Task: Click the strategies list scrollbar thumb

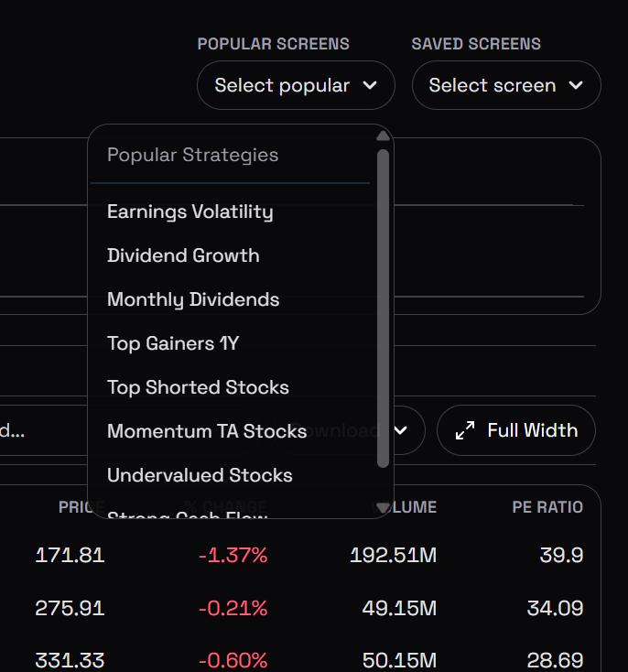Action: click(383, 309)
